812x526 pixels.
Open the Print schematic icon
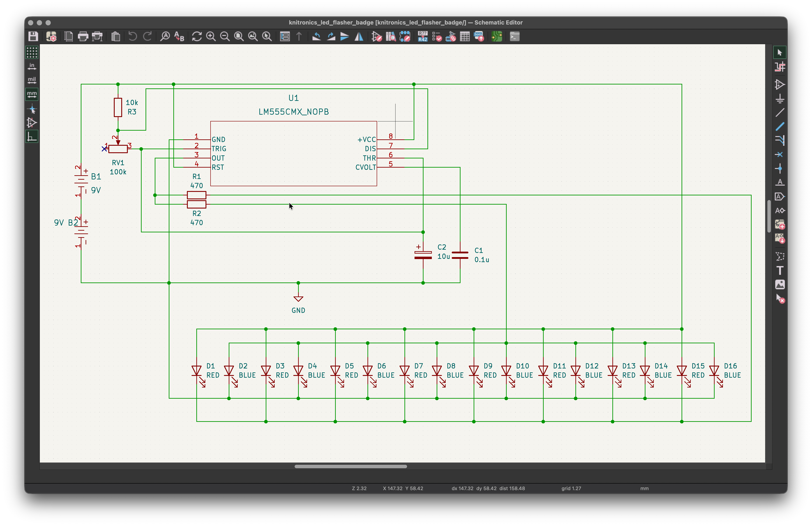[83, 37]
